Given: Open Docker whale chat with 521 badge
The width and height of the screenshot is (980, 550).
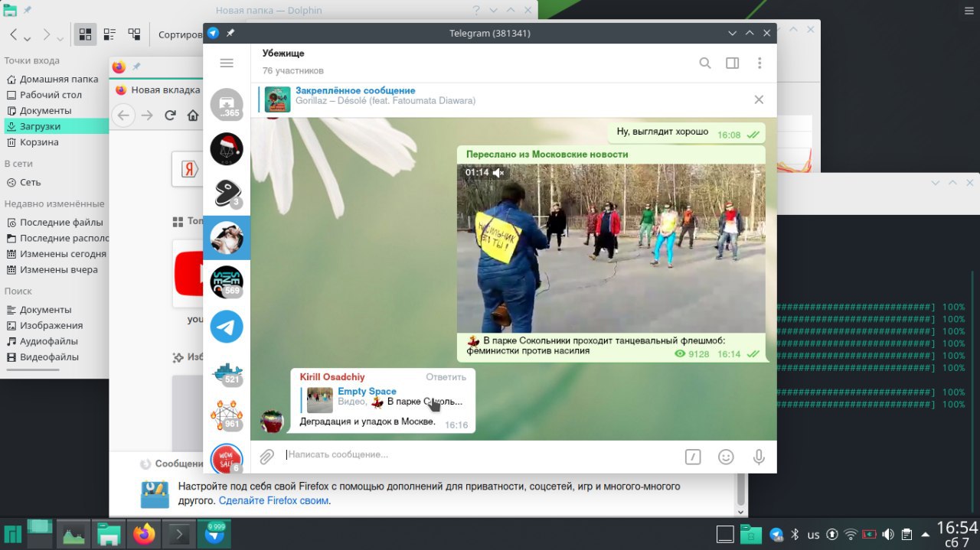Looking at the screenshot, I should coord(227,371).
